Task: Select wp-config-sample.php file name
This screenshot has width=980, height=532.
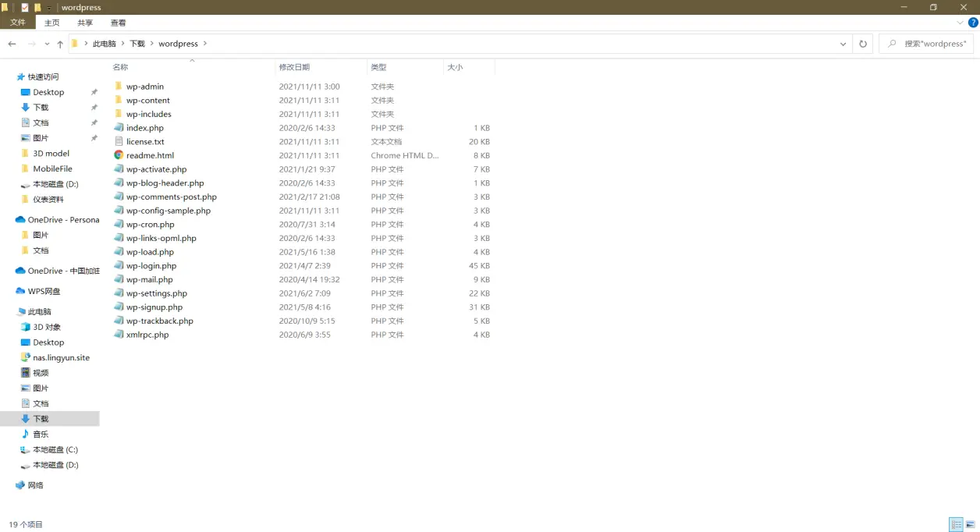Action: pos(169,211)
